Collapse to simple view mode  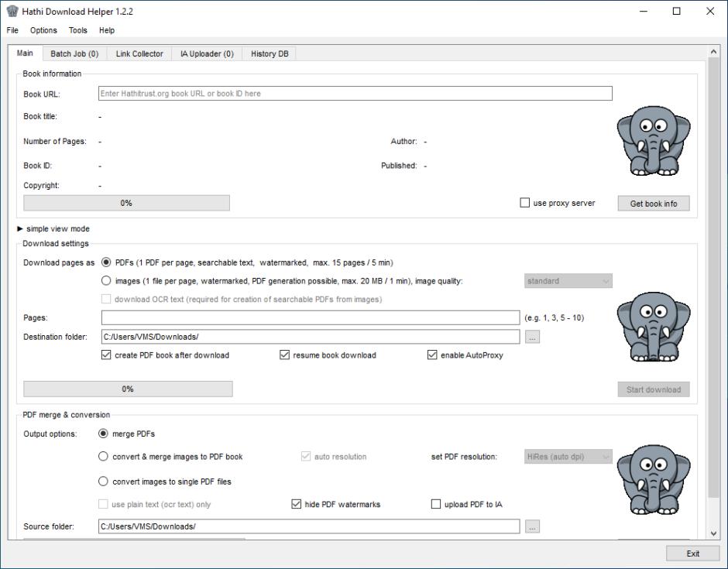(x=53, y=229)
